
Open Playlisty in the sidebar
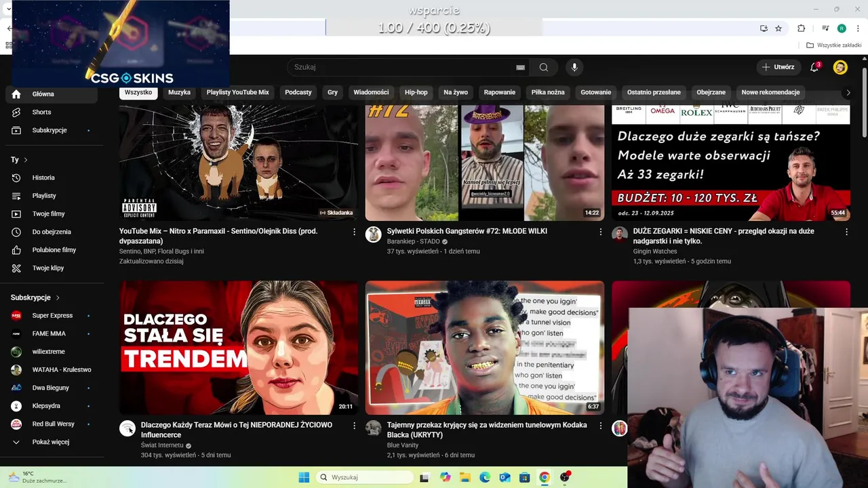[52, 196]
